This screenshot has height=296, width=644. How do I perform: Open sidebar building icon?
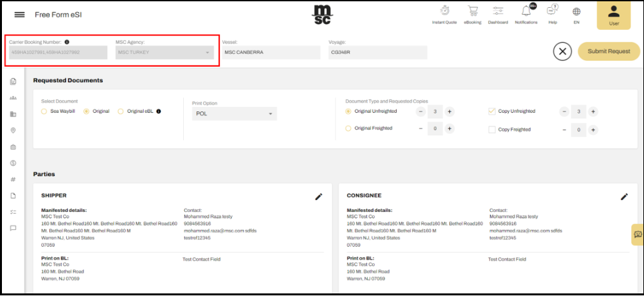point(13,114)
